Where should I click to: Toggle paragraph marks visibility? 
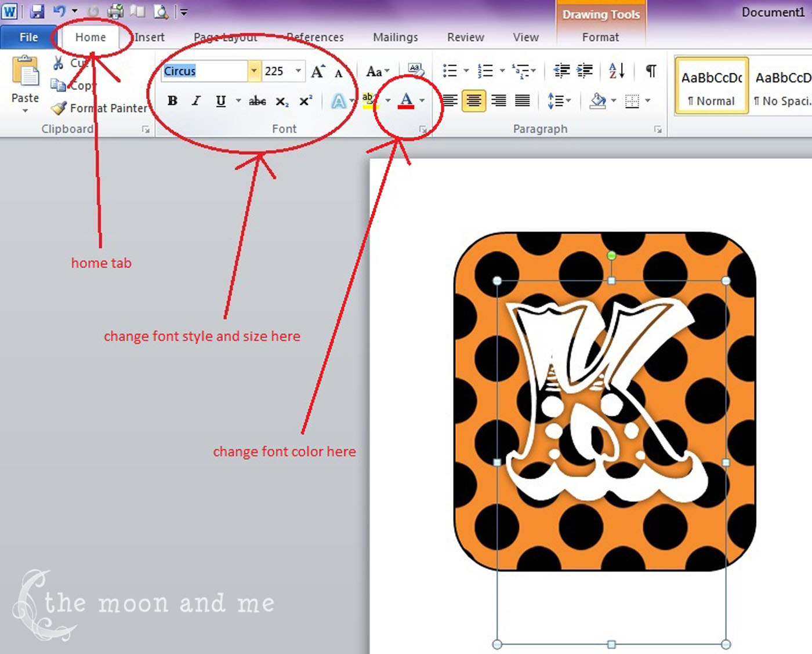[650, 70]
